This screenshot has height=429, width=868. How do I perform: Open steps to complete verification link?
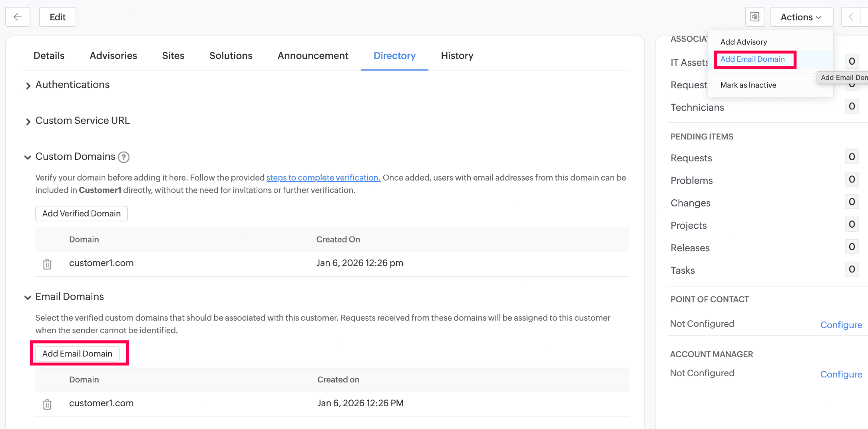[x=323, y=178]
